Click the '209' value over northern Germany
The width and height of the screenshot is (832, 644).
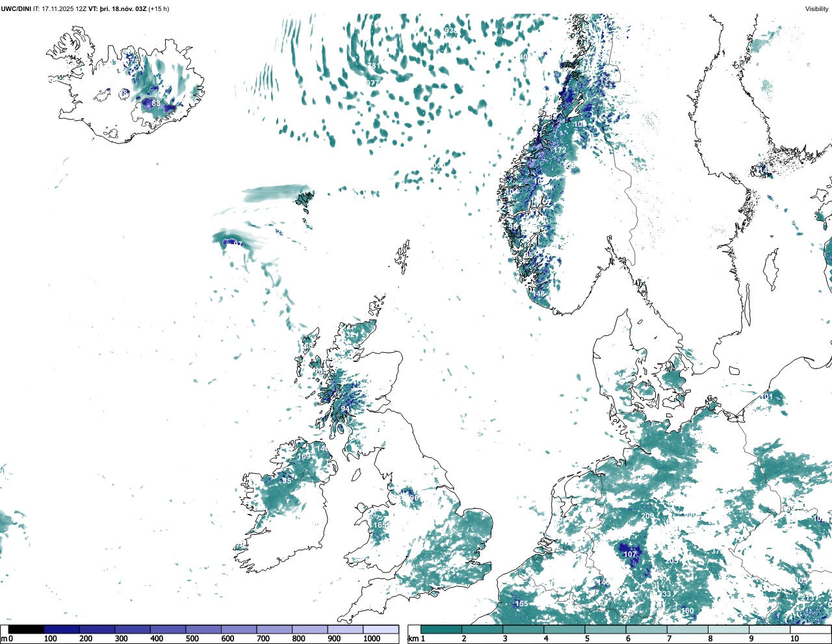647,516
